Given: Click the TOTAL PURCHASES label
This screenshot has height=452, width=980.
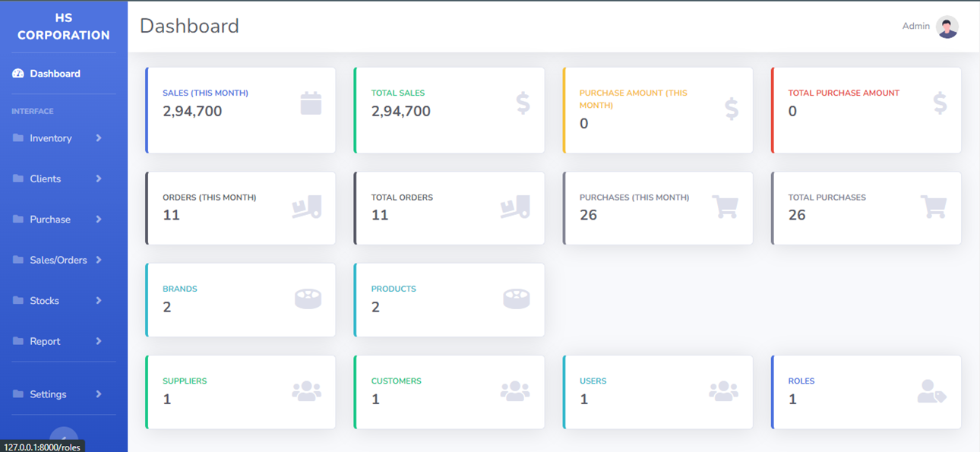Looking at the screenshot, I should pyautogui.click(x=827, y=198).
